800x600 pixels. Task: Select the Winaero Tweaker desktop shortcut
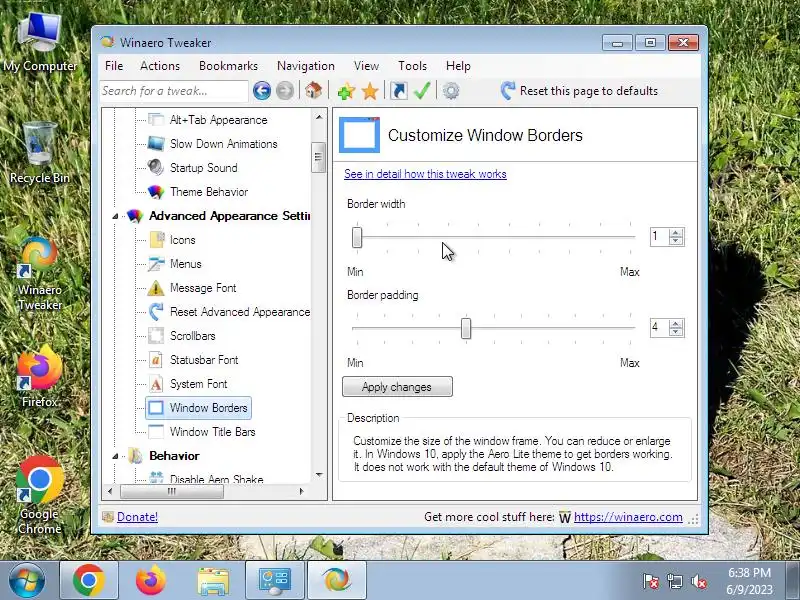[39, 274]
